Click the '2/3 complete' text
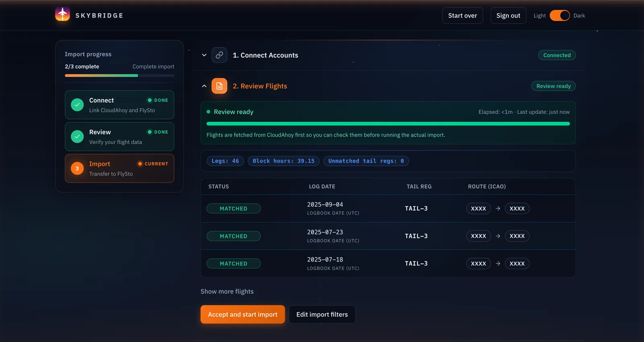Image resolution: width=644 pixels, height=342 pixels. [x=82, y=66]
